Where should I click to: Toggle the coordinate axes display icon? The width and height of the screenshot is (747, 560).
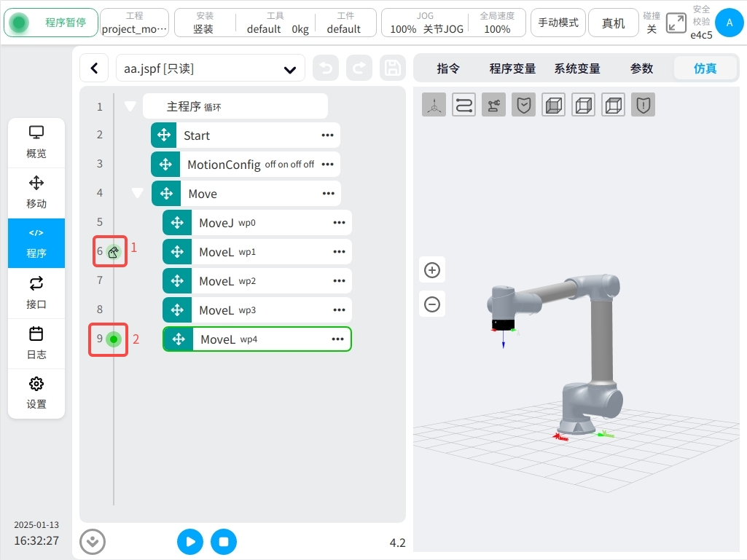[x=434, y=105]
